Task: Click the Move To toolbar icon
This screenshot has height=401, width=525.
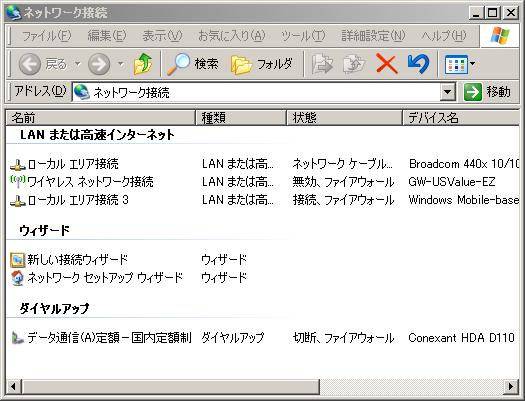Action: click(x=322, y=64)
